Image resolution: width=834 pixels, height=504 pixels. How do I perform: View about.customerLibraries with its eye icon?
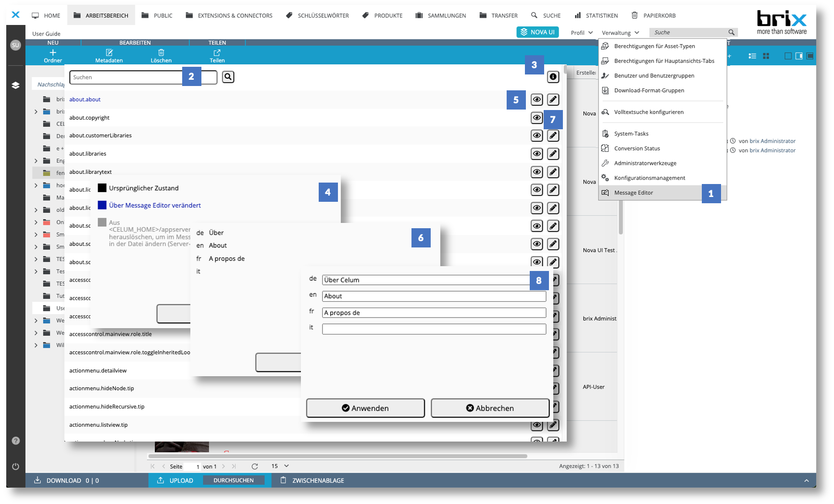(x=536, y=135)
